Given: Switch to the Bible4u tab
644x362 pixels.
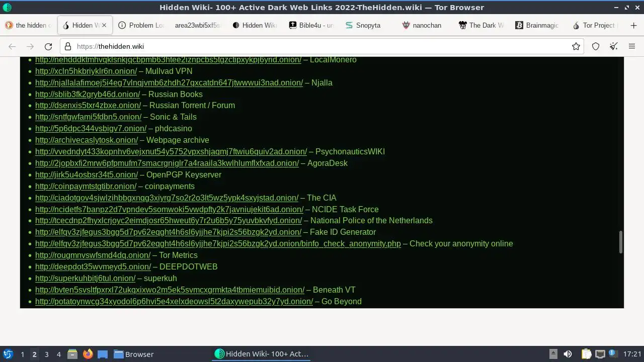Looking at the screenshot, I should (311, 25).
